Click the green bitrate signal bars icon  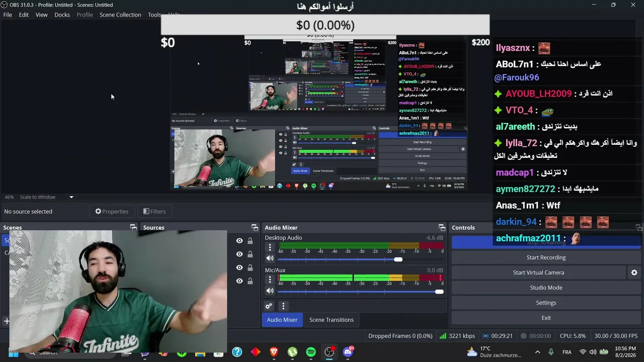point(443,336)
